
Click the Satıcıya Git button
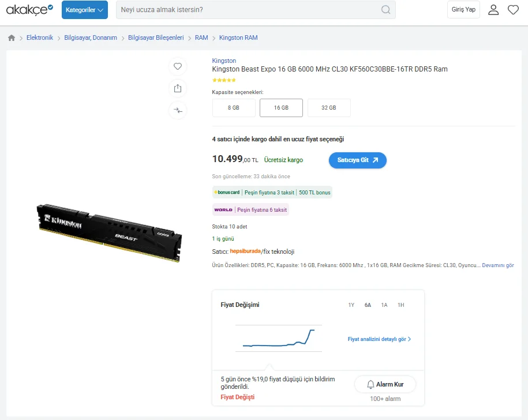pyautogui.click(x=358, y=160)
